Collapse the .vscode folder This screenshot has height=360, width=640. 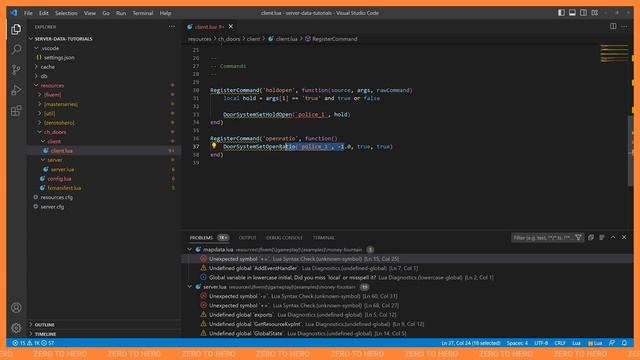pyautogui.click(x=50, y=48)
